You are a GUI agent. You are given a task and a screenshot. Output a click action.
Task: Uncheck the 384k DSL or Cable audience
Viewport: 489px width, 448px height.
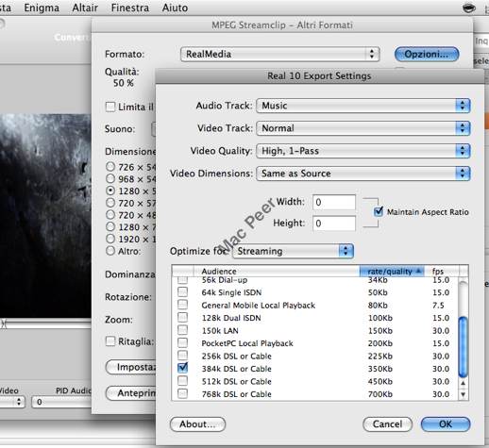coord(182,368)
